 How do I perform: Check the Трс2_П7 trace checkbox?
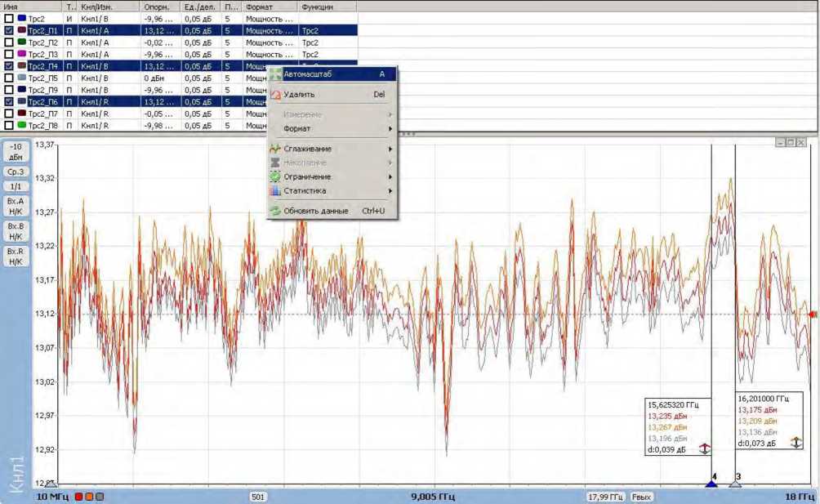coord(9,114)
